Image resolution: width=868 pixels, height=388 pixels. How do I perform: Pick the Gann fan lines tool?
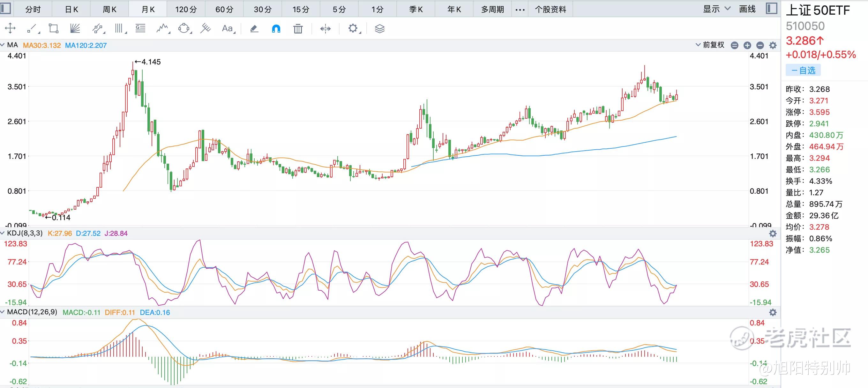pos(75,28)
